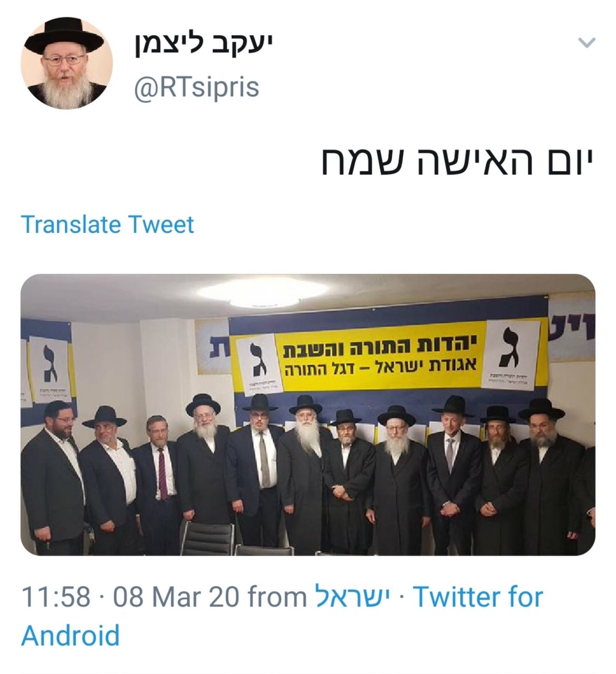The image size is (616, 674).
Task: Select the tweet text יום האישה שמח
Action: click(x=458, y=161)
